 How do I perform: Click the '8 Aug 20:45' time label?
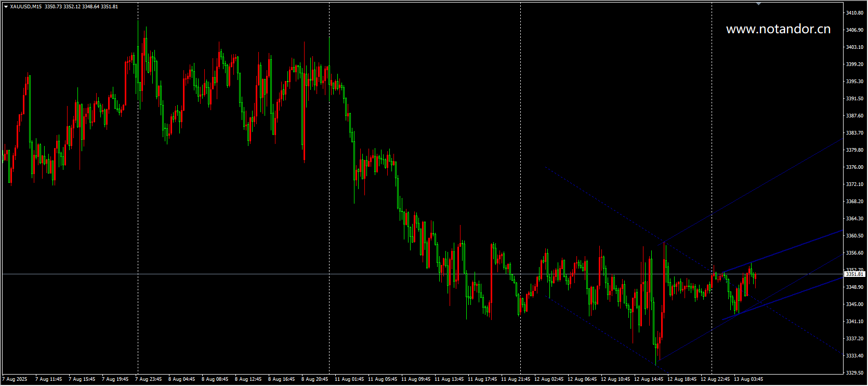pos(314,379)
